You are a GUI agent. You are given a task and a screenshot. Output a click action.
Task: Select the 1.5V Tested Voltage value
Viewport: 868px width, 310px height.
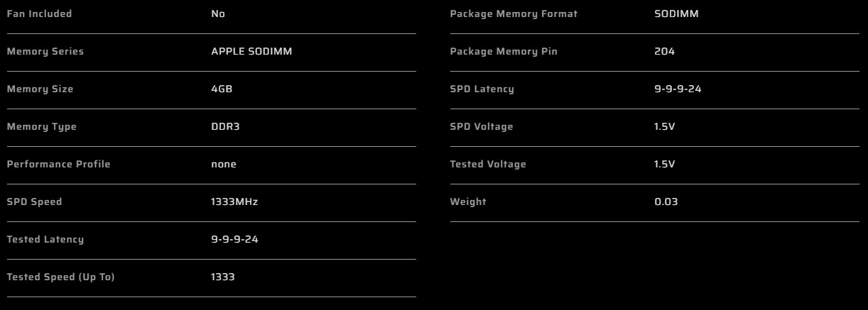pos(664,165)
